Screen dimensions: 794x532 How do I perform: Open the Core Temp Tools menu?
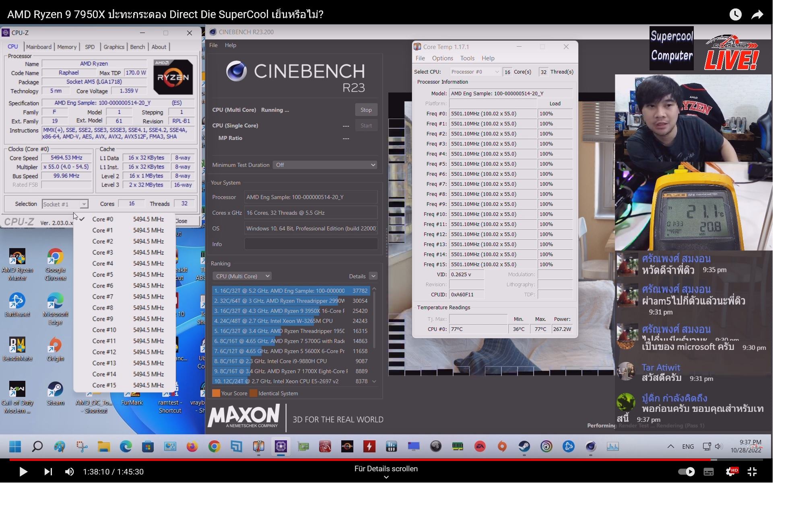[x=467, y=58]
